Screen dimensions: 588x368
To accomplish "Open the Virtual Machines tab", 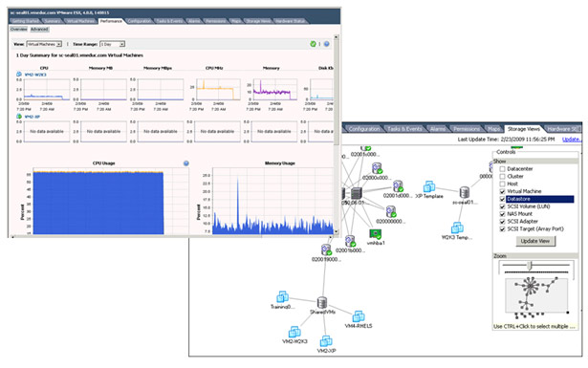I will click(x=80, y=21).
